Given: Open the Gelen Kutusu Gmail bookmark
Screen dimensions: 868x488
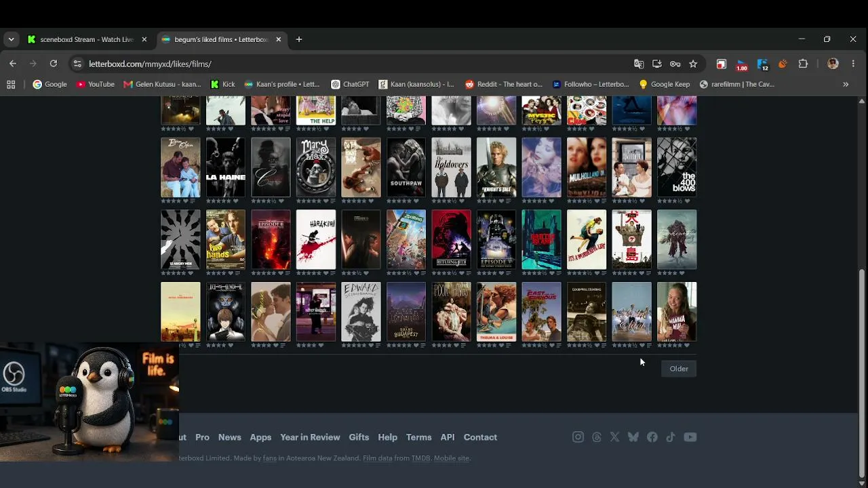Looking at the screenshot, I should coord(163,85).
